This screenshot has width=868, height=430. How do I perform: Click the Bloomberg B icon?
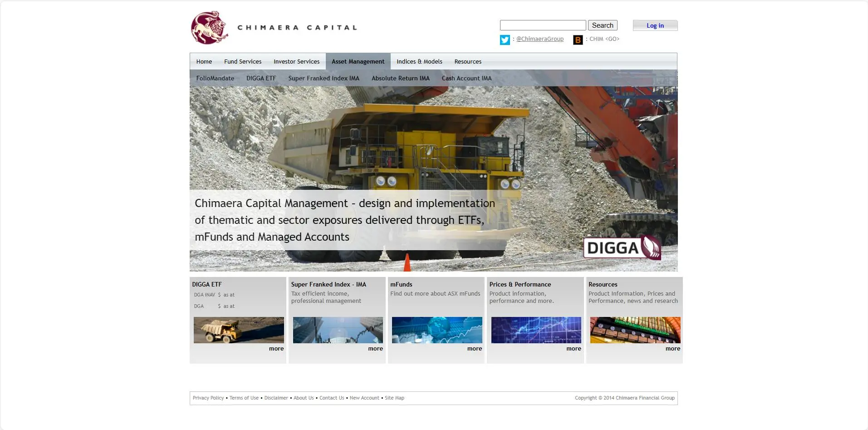(578, 40)
